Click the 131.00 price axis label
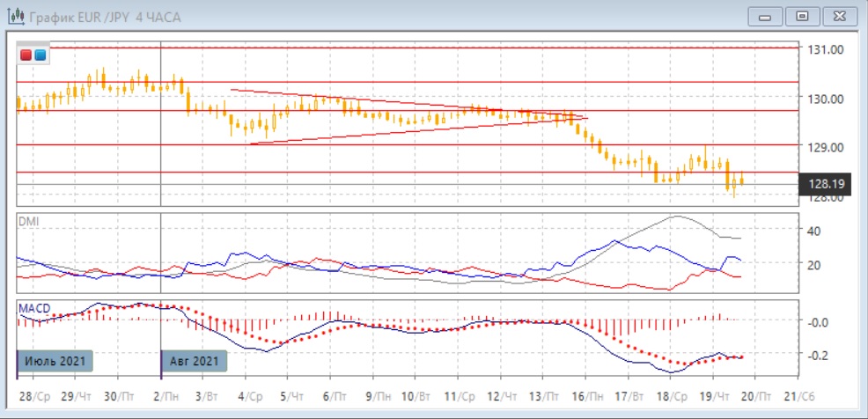Image resolution: width=868 pixels, height=419 pixels. coord(825,49)
